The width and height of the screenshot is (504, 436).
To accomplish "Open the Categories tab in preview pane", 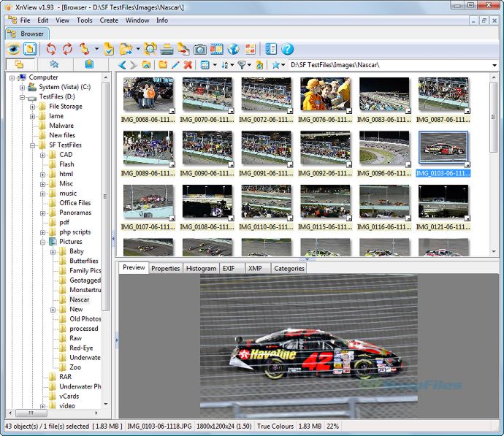I will click(289, 268).
